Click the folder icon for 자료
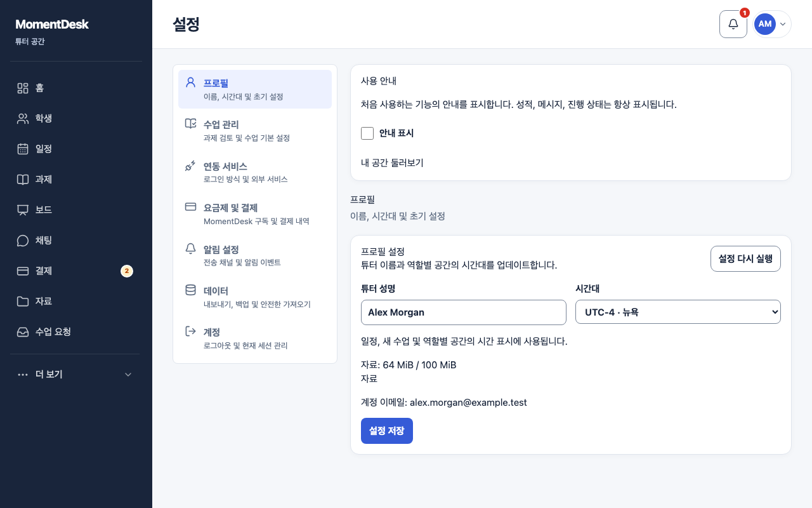This screenshot has width=812, height=508. pos(23,302)
